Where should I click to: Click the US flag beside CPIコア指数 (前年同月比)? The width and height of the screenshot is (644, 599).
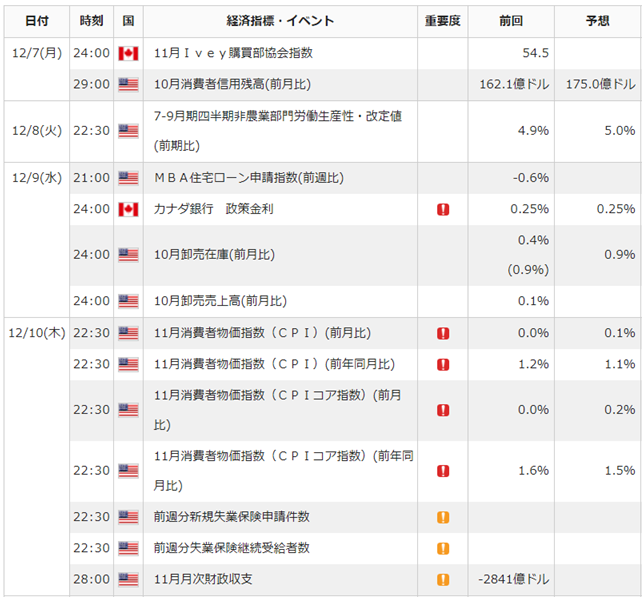[128, 471]
